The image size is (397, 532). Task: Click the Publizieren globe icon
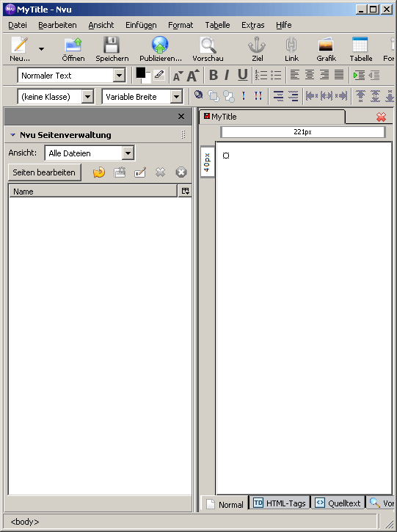pos(160,45)
